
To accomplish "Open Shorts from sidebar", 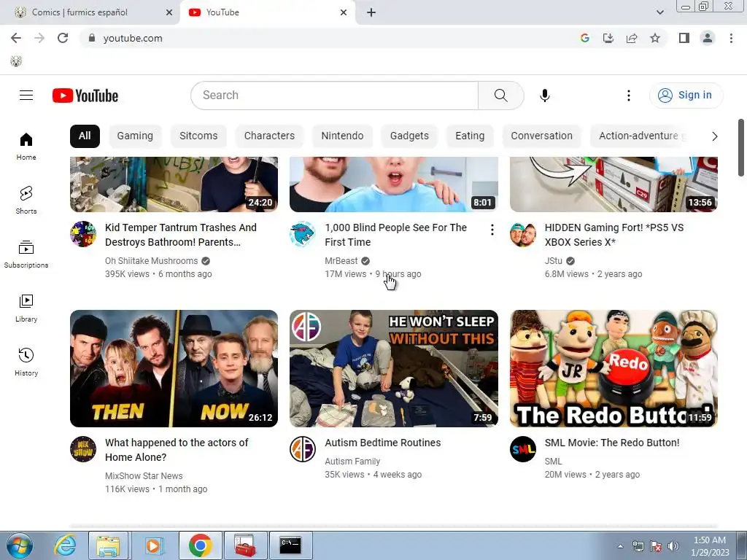I will coord(26,200).
